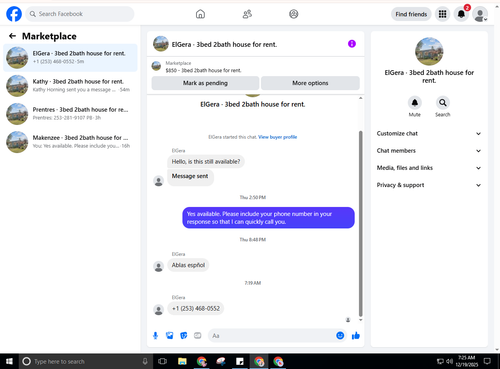
Task: Open the menu grid icon
Action: point(442,14)
